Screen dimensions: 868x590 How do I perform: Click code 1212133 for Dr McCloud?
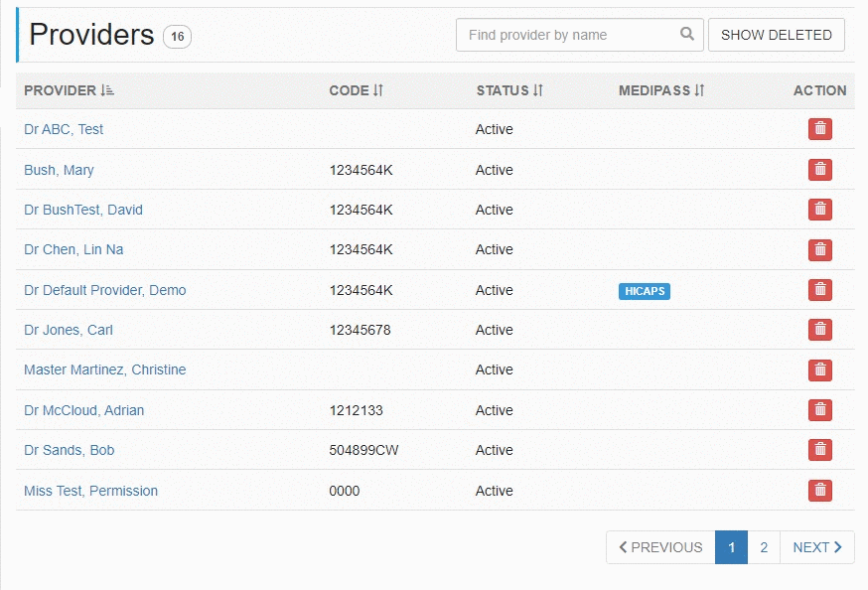click(x=356, y=410)
